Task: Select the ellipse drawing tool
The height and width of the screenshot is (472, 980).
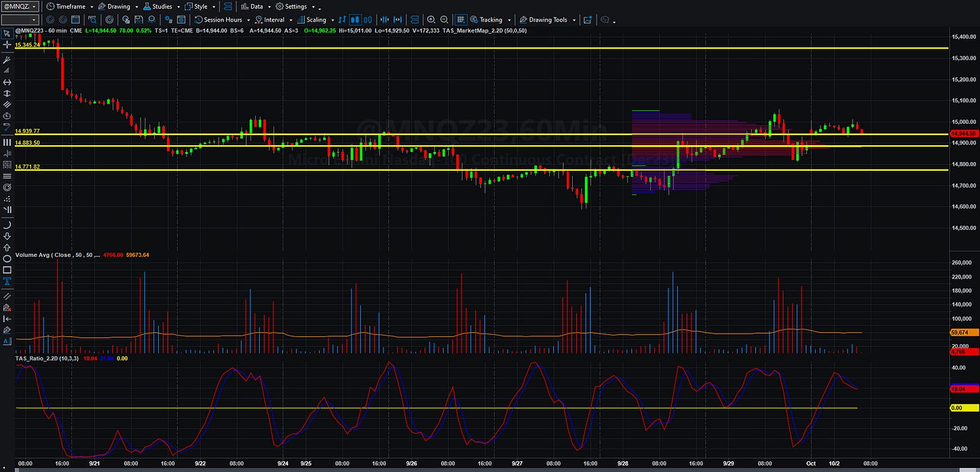Action: pyautogui.click(x=7, y=259)
